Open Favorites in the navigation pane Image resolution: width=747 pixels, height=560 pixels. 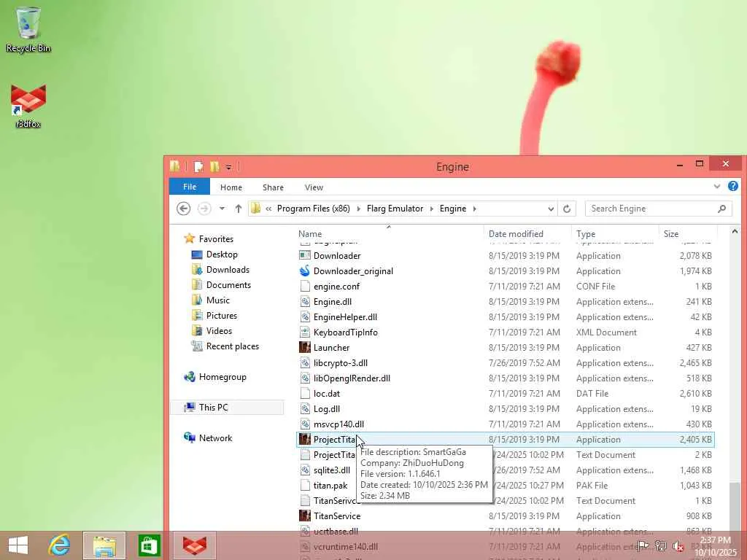pos(216,239)
